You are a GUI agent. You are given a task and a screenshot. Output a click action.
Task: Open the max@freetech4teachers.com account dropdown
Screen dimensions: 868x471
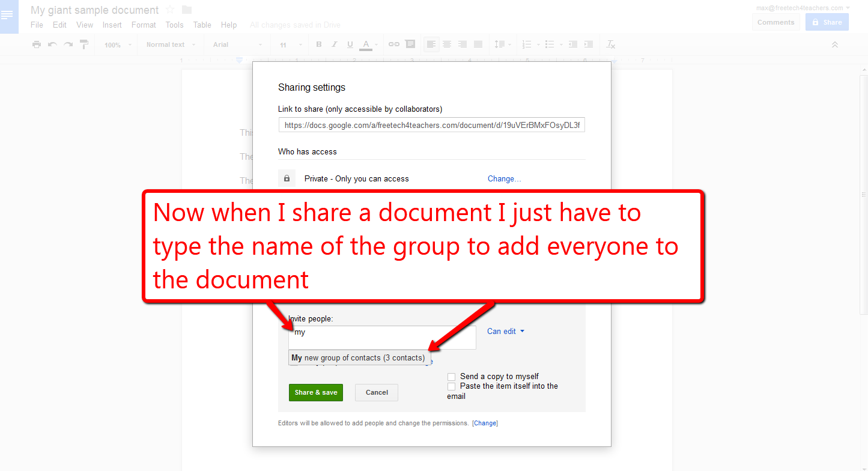point(803,8)
